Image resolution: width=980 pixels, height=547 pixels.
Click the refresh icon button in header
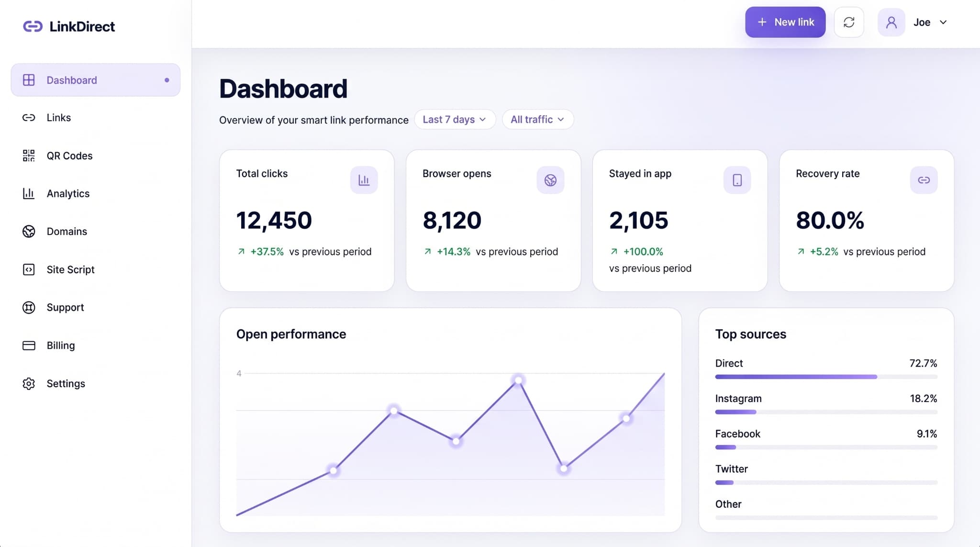tap(849, 22)
